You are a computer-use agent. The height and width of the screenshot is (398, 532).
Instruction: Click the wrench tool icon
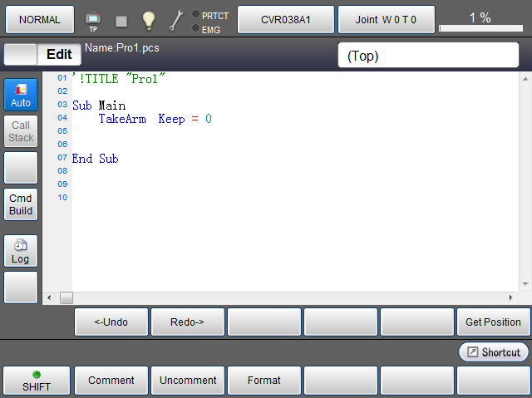(x=176, y=20)
